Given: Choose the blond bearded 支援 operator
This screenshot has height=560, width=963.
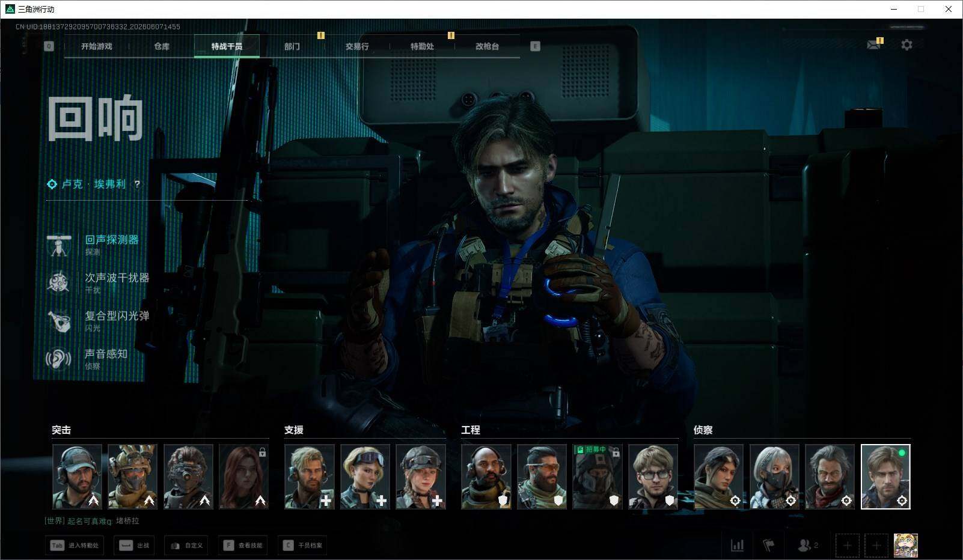Looking at the screenshot, I should pos(310,476).
